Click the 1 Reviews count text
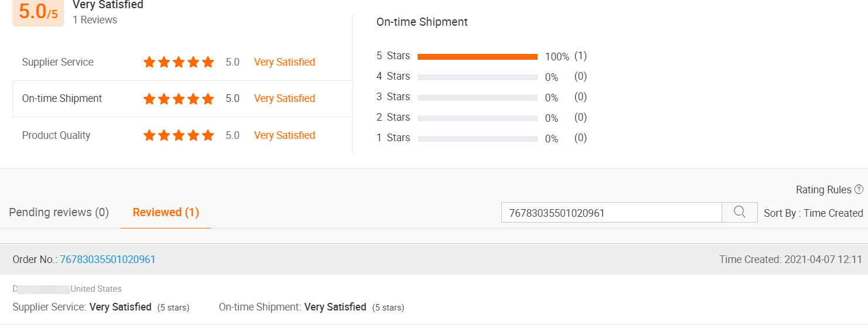 (x=95, y=20)
